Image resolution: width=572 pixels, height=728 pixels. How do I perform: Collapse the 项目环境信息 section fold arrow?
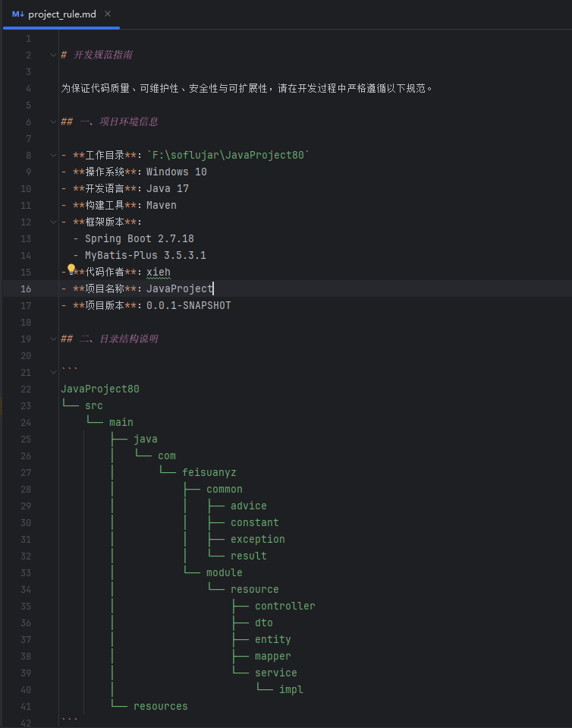pos(52,121)
